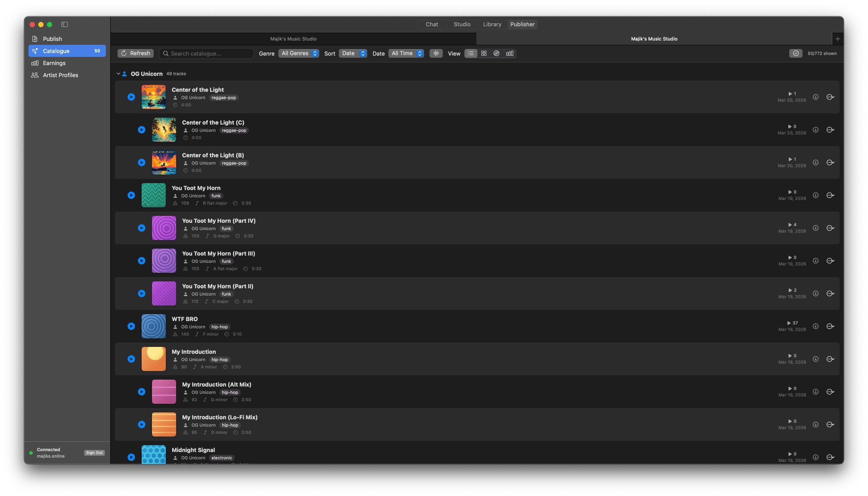
Task: Download WTF BRO track
Action: pos(815,326)
